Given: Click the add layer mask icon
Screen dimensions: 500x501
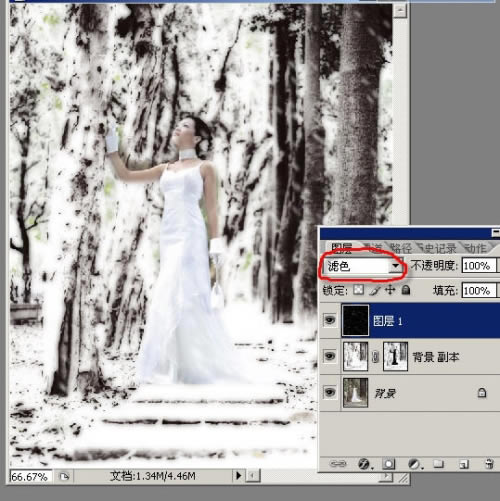Looking at the screenshot, I should point(389,464).
